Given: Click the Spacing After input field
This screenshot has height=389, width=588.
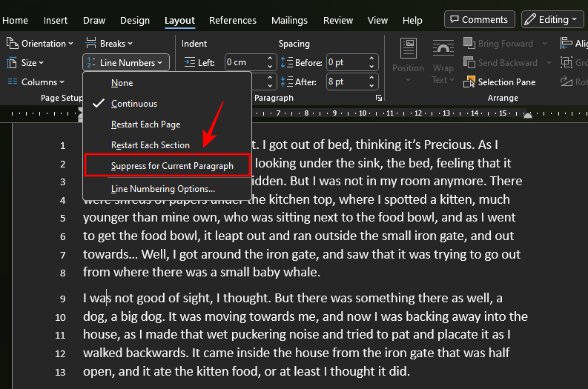Looking at the screenshot, I should [x=347, y=82].
